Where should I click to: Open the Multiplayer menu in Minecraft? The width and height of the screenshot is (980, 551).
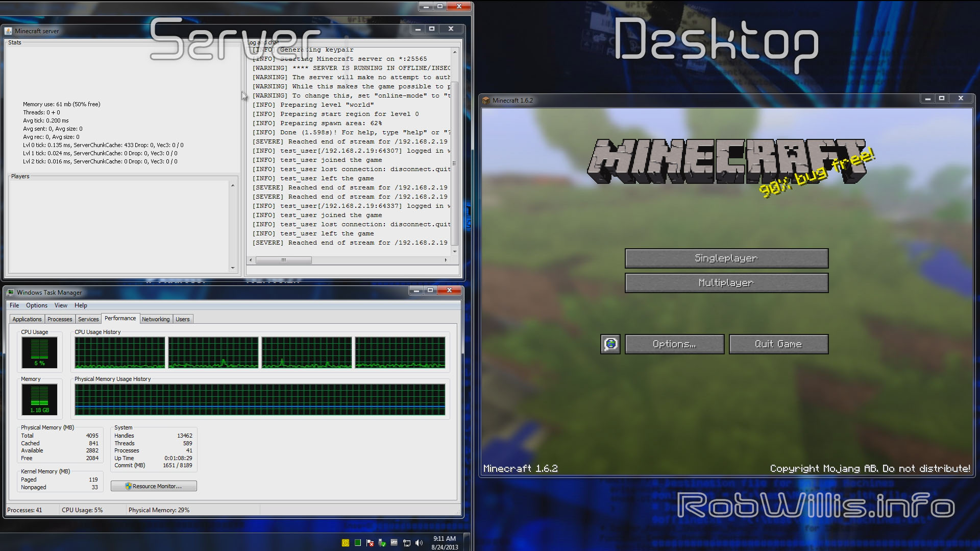coord(726,283)
